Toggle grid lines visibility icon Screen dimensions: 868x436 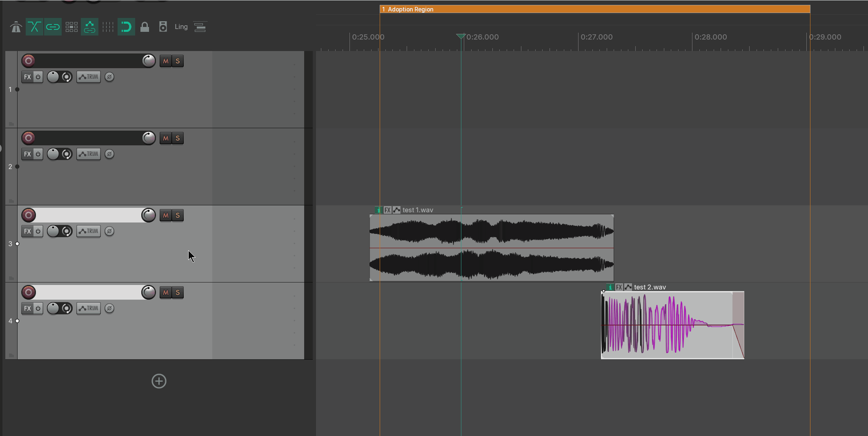[x=108, y=27]
